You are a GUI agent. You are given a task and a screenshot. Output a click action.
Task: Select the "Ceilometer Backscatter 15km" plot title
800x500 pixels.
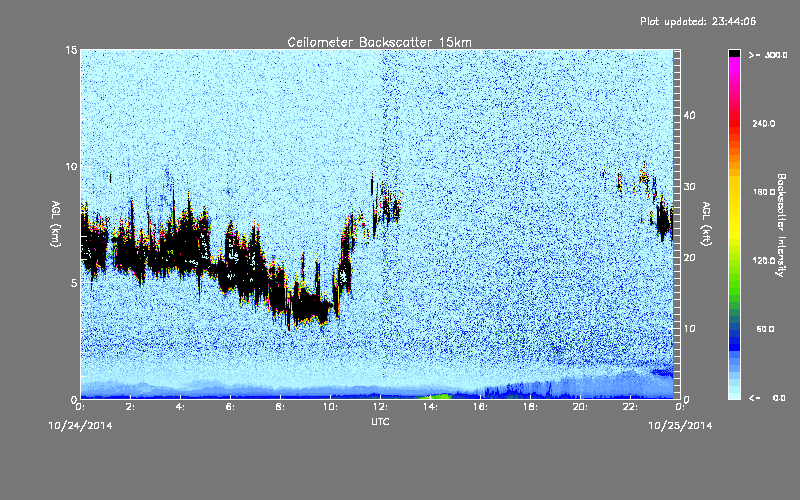380,42
